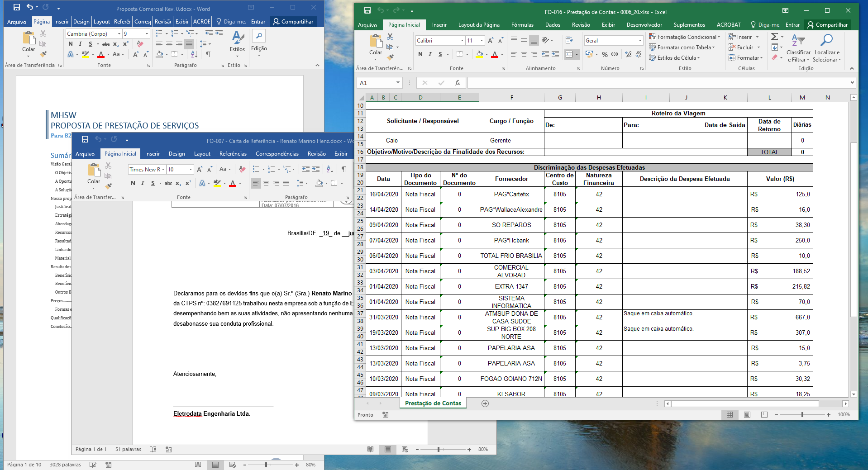This screenshot has width=868, height=470.
Task: Expand the Excel formula bar with chevron
Action: click(853, 83)
